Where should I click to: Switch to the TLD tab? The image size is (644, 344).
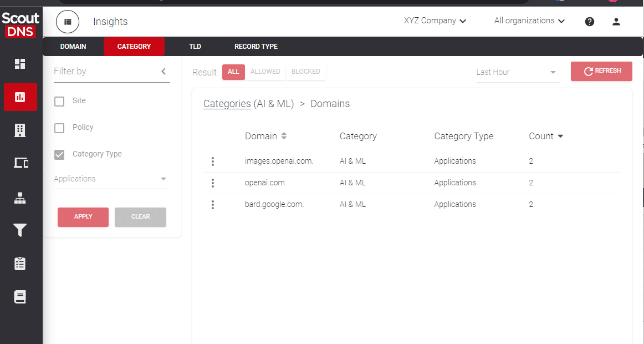pyautogui.click(x=195, y=47)
